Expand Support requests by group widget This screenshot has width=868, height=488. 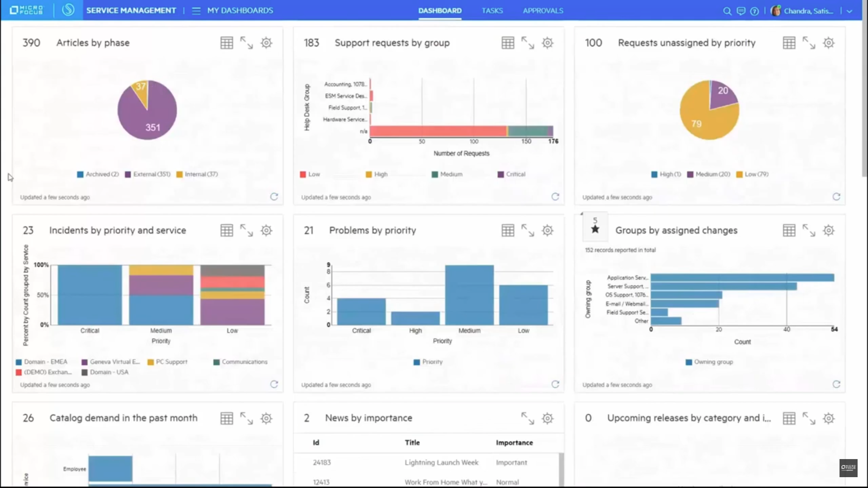coord(528,43)
